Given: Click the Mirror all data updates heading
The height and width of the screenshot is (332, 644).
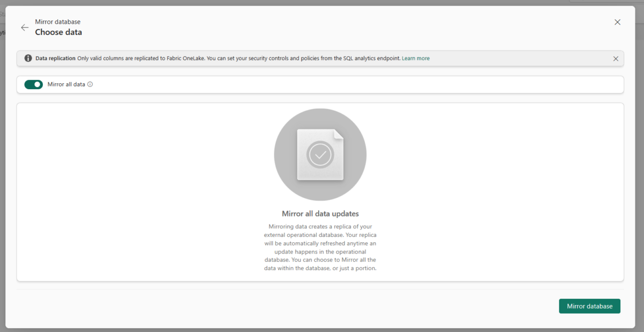Looking at the screenshot, I should [320, 214].
